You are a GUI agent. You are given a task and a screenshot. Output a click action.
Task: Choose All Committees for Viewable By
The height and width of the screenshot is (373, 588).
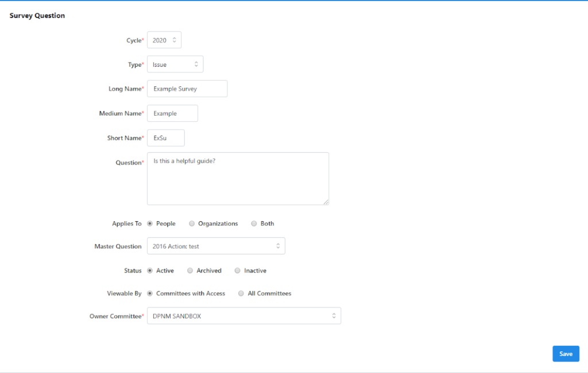click(x=242, y=293)
